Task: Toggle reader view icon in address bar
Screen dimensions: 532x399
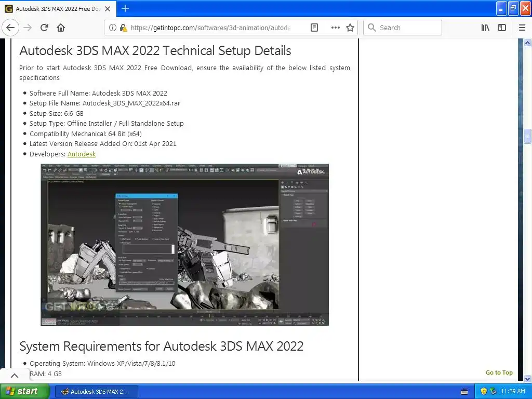Action: click(x=314, y=28)
